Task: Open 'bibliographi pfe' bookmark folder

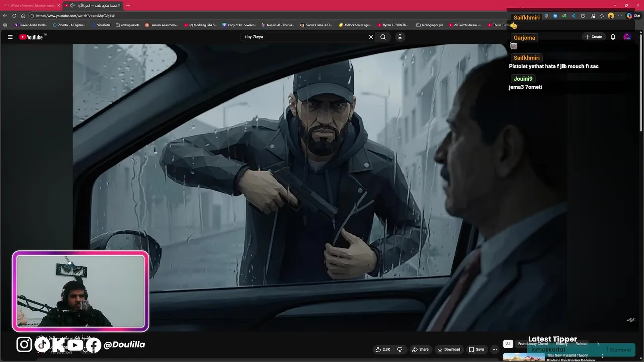Action: [430, 25]
